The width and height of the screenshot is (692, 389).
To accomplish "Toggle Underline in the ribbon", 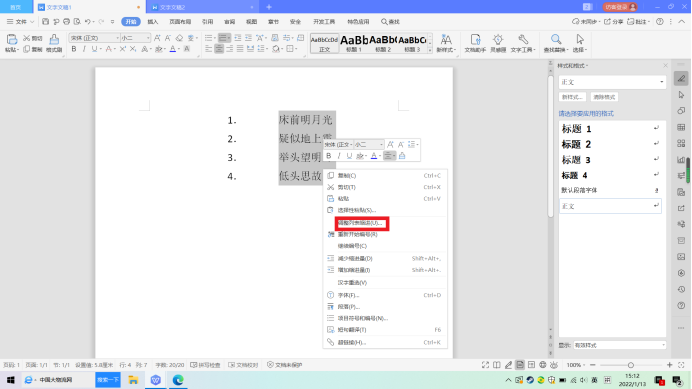I will pyautogui.click(x=94, y=49).
